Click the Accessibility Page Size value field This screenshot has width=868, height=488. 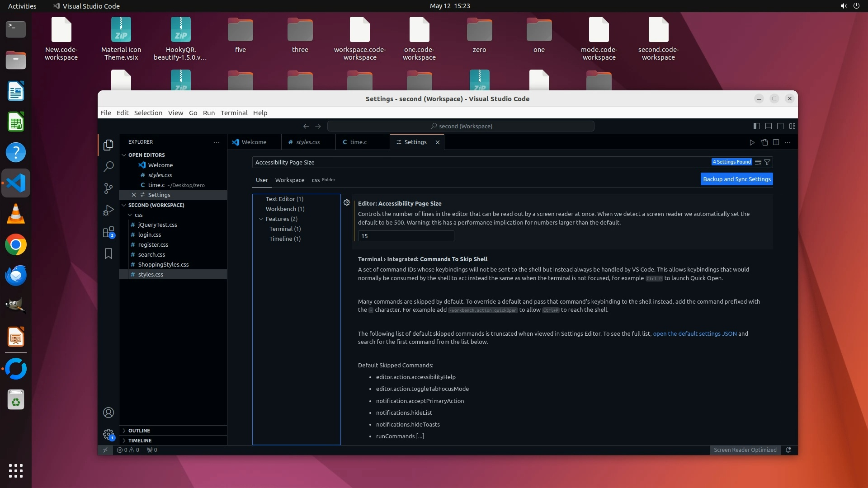click(406, 236)
